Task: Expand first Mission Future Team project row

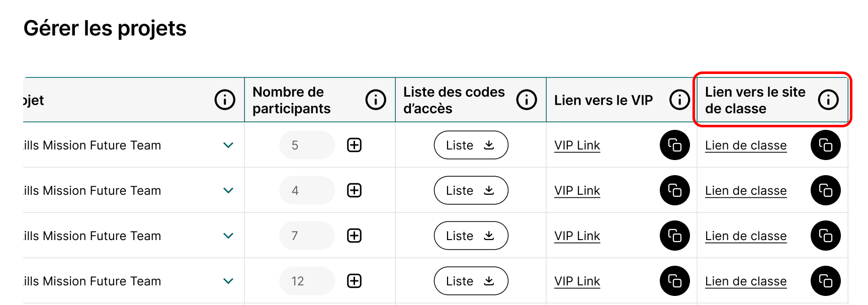Action: click(228, 145)
